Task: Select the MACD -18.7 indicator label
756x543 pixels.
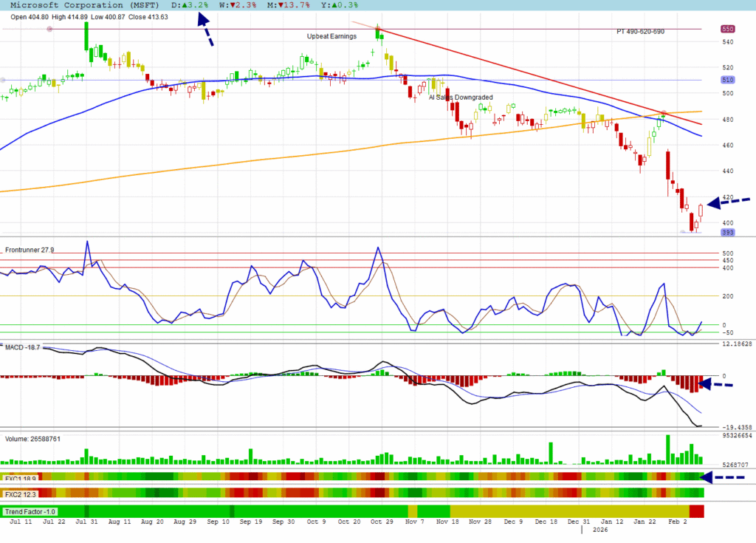Action: [x=24, y=346]
